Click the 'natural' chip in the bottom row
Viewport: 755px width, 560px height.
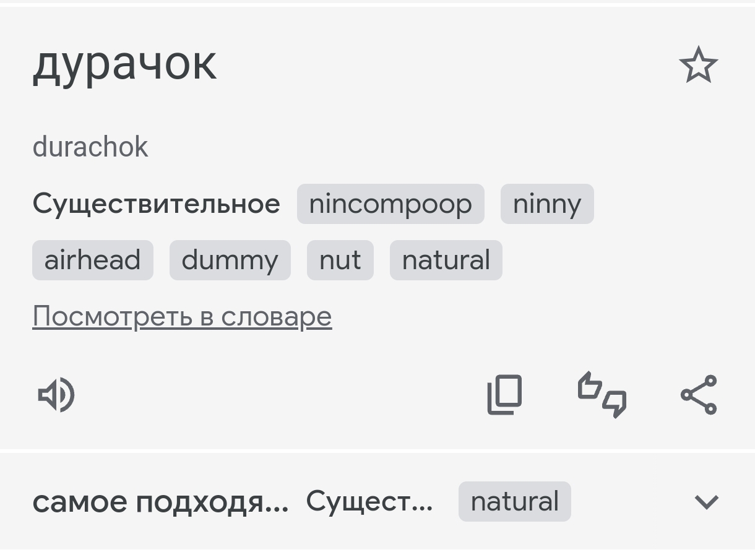tap(515, 501)
